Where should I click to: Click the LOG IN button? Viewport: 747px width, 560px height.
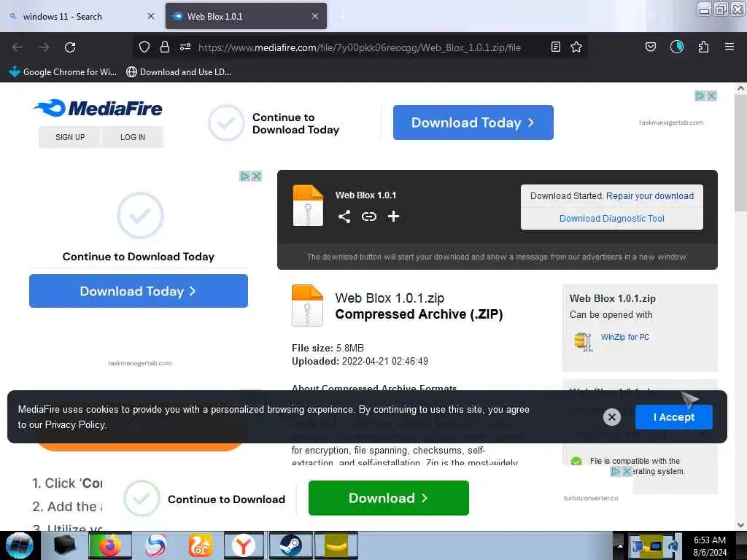click(x=133, y=137)
